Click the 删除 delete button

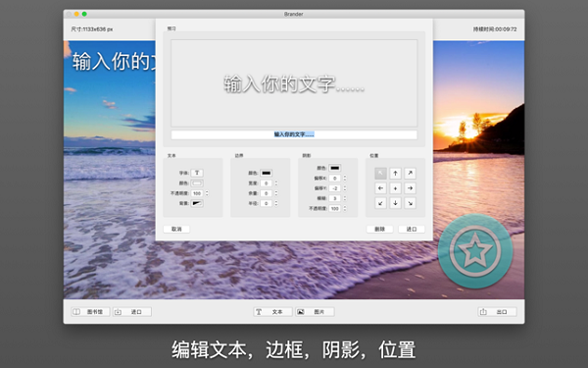(x=379, y=229)
